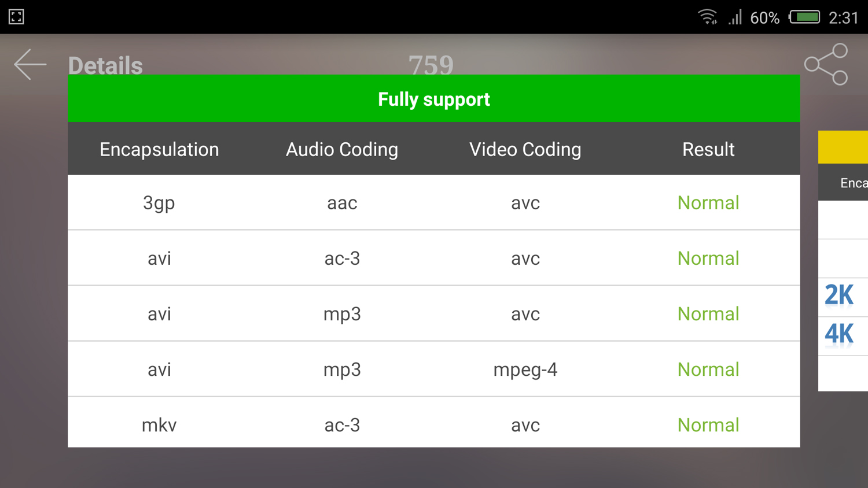Viewport: 868px width, 488px height.
Task: Tap the Audio Coding column header
Action: pyautogui.click(x=342, y=149)
